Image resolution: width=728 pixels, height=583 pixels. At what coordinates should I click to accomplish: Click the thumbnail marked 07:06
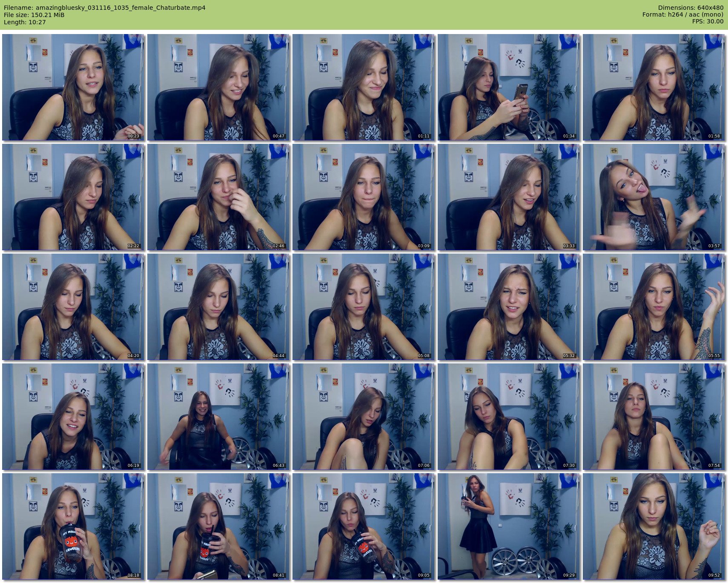click(363, 417)
